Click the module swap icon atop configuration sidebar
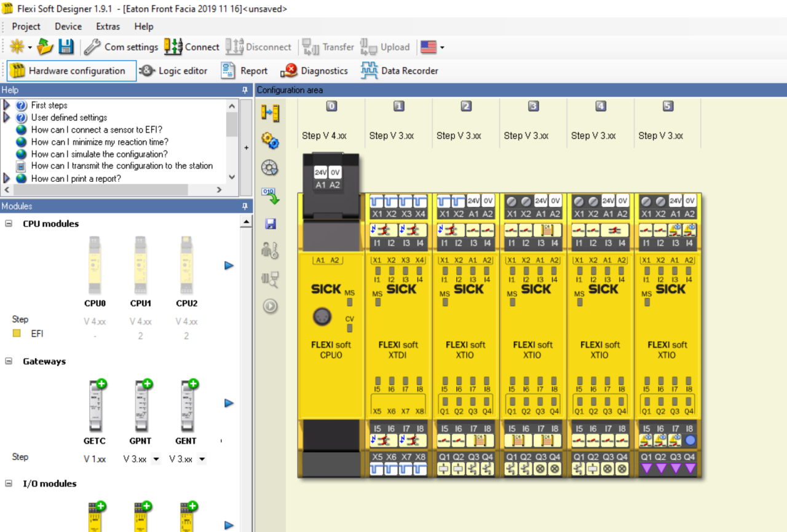This screenshot has height=532, width=787. [x=270, y=113]
